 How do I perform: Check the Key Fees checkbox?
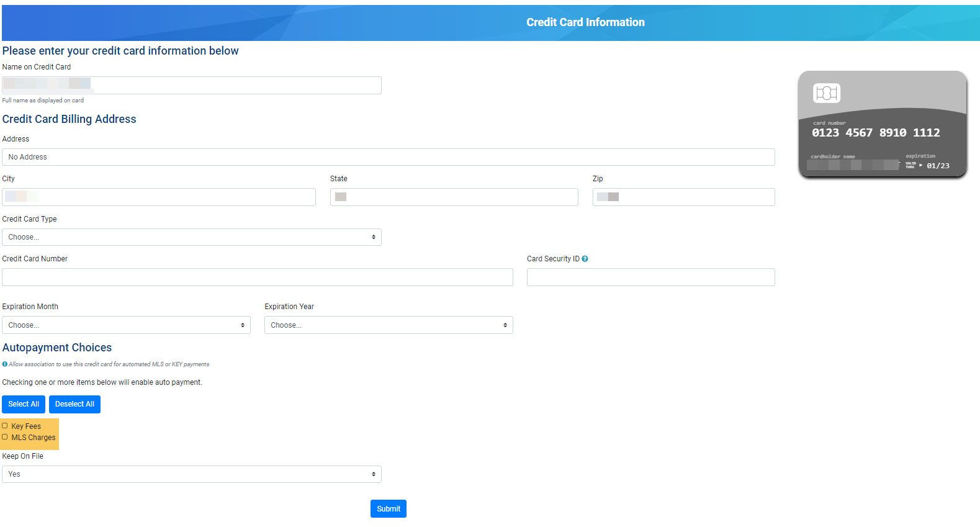tap(5, 426)
